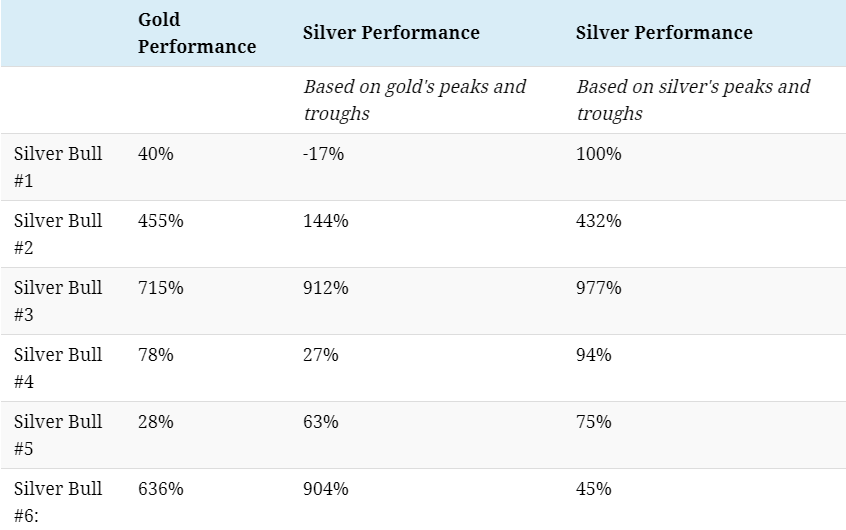
Task: Click the Gold Performance column header
Action: 196,33
